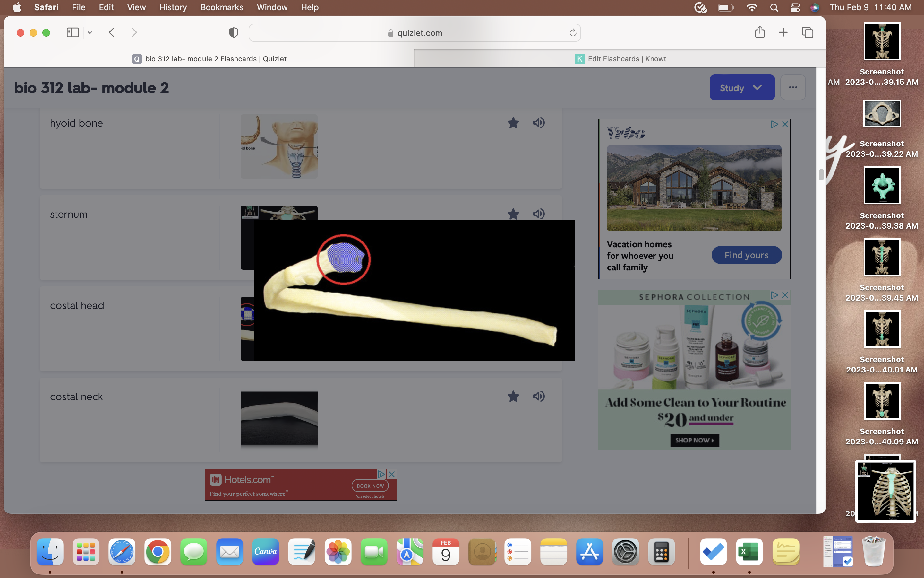Open Google Chrome from the Dock
Viewport: 924px width, 578px height.
pos(158,552)
